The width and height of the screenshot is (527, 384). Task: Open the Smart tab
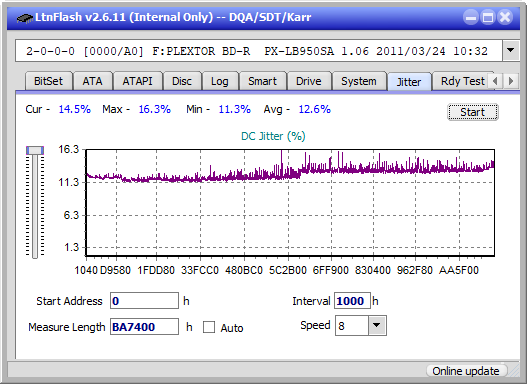[x=262, y=81]
